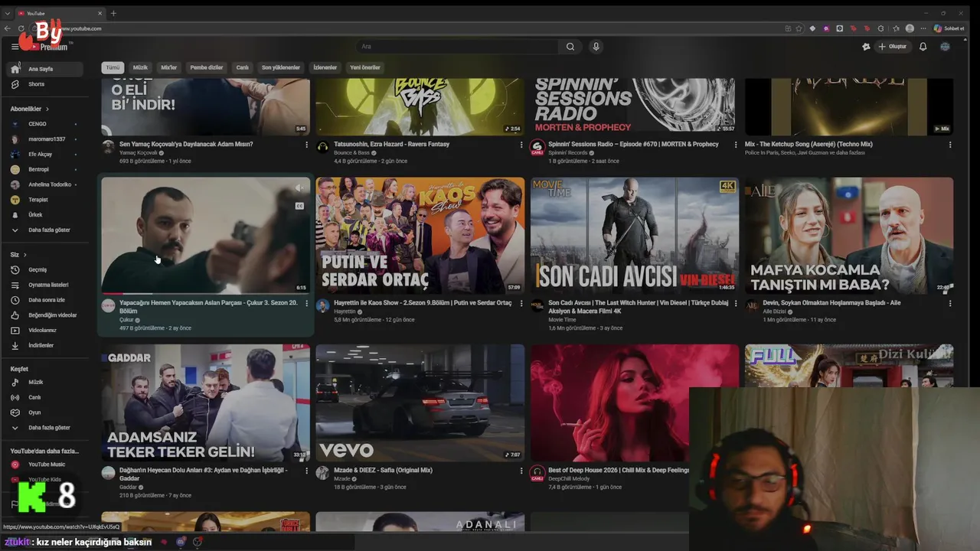Open the Abonelikler section chevron
The image size is (980, 551).
coord(47,109)
